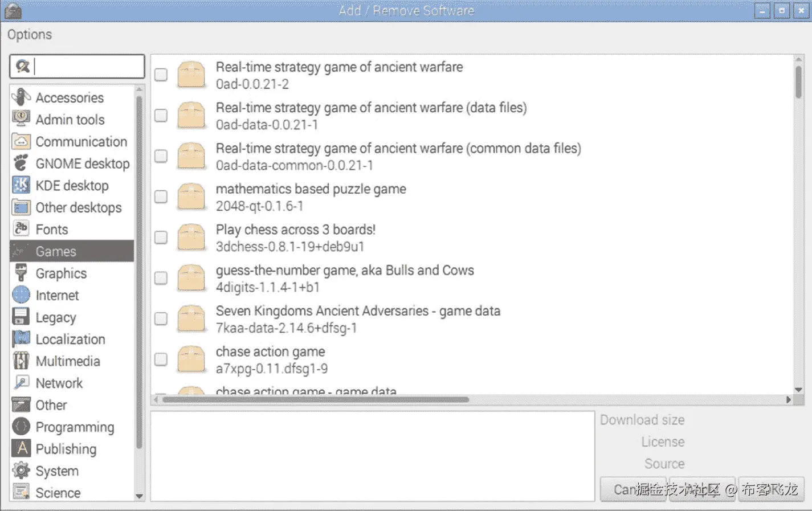The width and height of the screenshot is (812, 511).
Task: Check the 7kaa-data game data checkbox
Action: click(x=160, y=318)
